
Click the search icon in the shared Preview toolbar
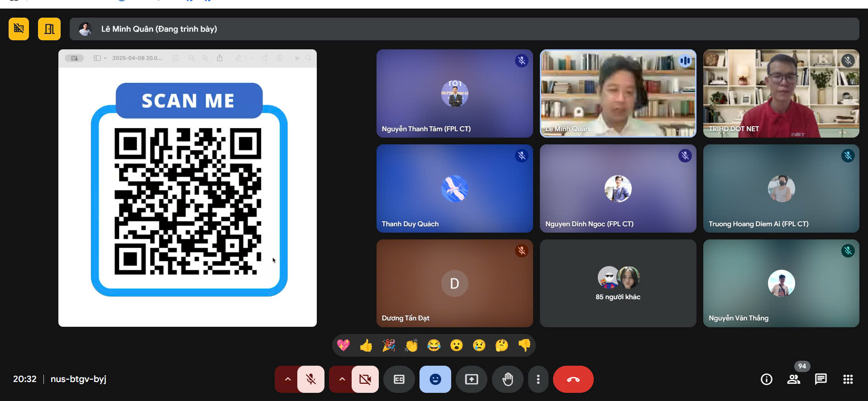(x=308, y=58)
